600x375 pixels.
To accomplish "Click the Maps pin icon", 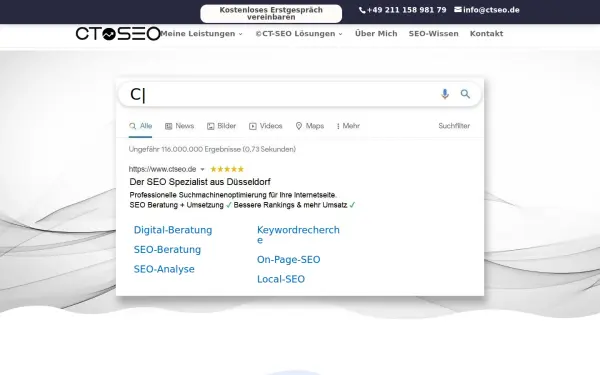I will pos(299,126).
